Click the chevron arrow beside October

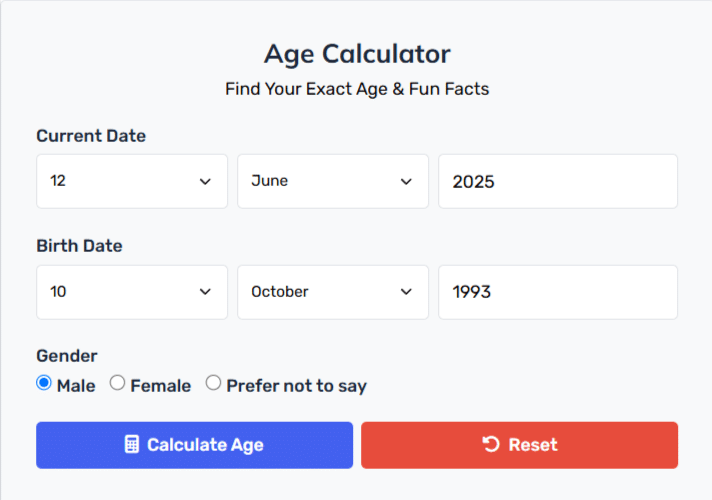coord(406,292)
